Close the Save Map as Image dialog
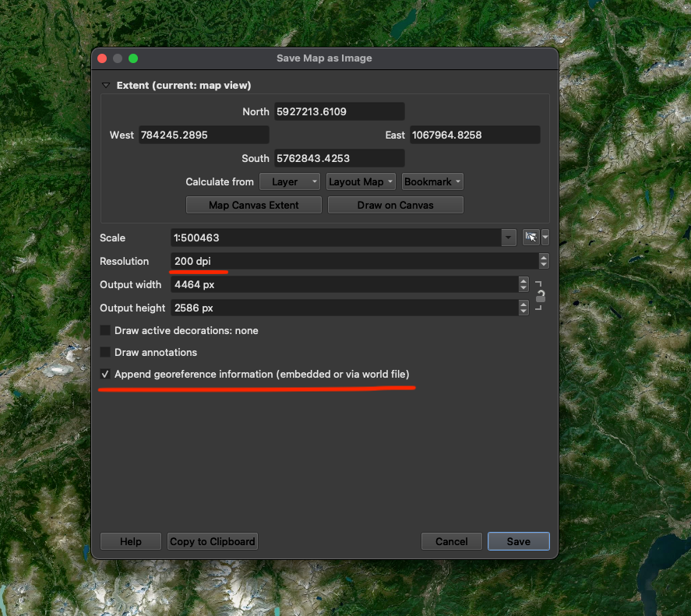This screenshot has height=616, width=691. pyautogui.click(x=102, y=58)
